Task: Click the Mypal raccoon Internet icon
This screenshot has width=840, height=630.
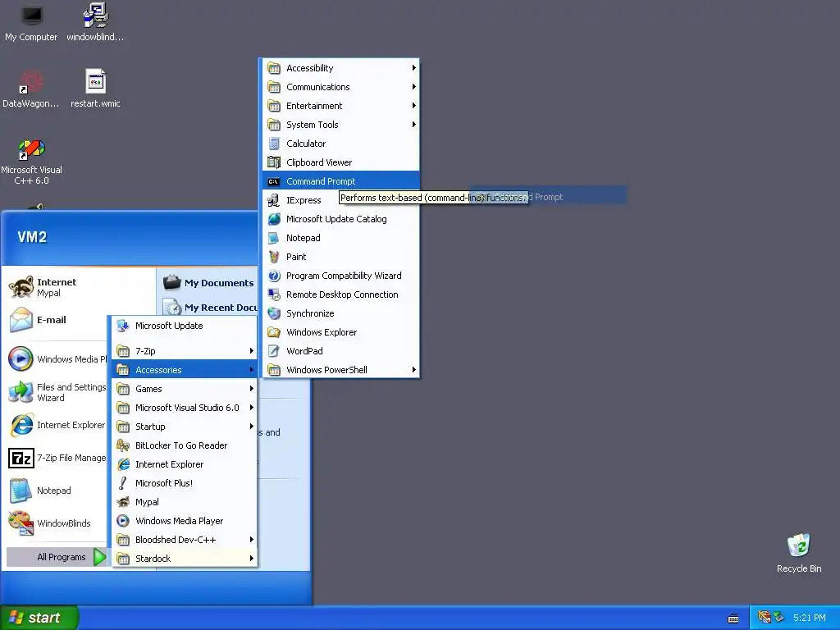Action: pos(21,287)
